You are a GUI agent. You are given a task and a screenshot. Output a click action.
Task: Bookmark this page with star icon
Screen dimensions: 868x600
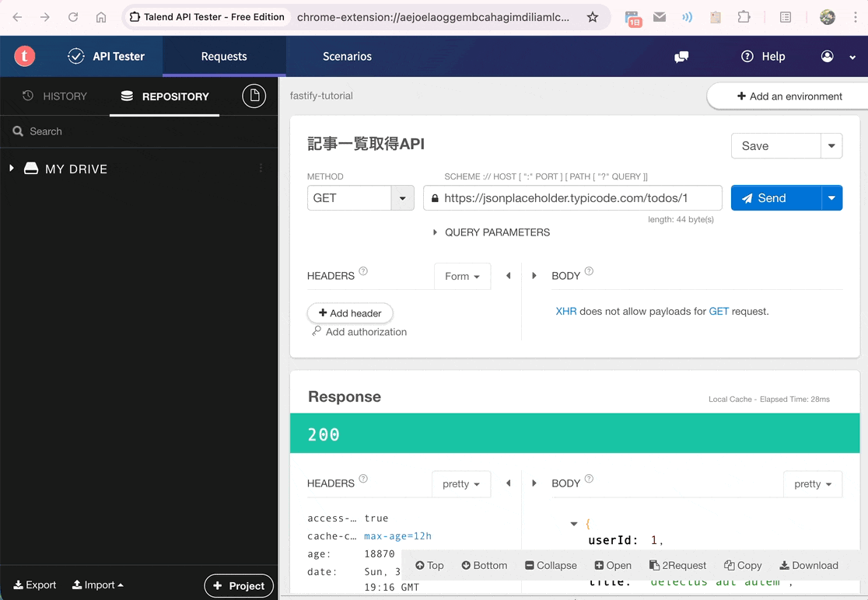(593, 17)
